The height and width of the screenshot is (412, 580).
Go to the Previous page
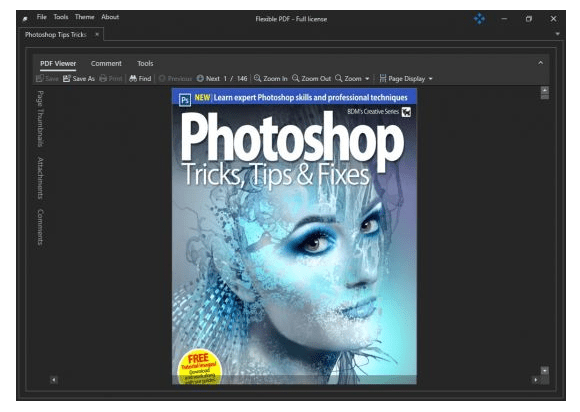click(x=175, y=79)
